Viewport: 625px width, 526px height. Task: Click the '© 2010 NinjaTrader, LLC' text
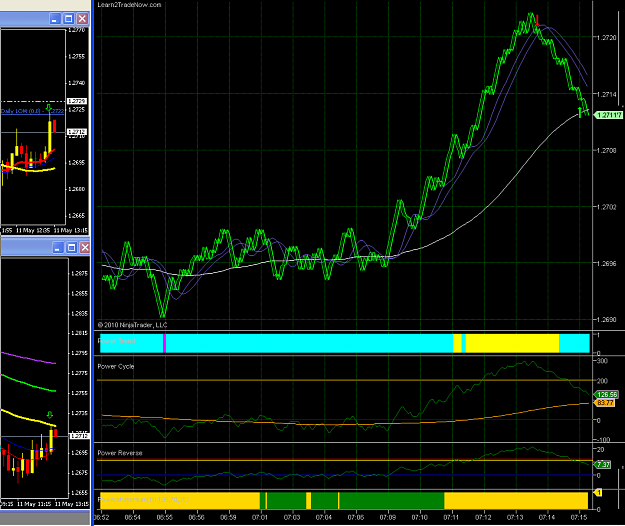(132, 325)
